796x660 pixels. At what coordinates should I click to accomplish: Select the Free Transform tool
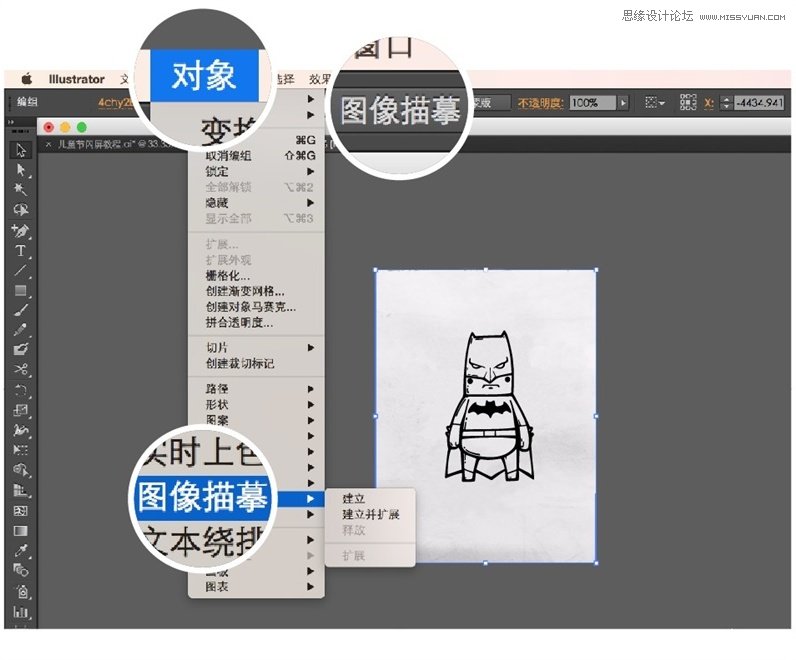(21, 450)
